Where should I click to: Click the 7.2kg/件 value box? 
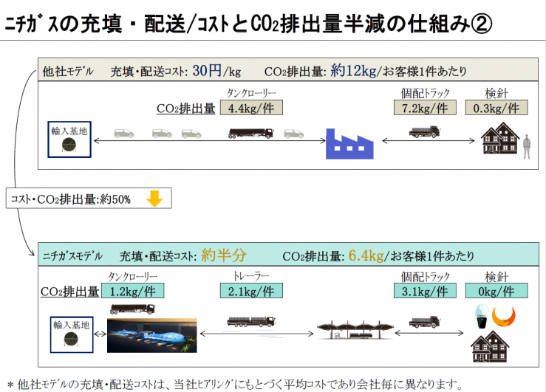(x=425, y=108)
